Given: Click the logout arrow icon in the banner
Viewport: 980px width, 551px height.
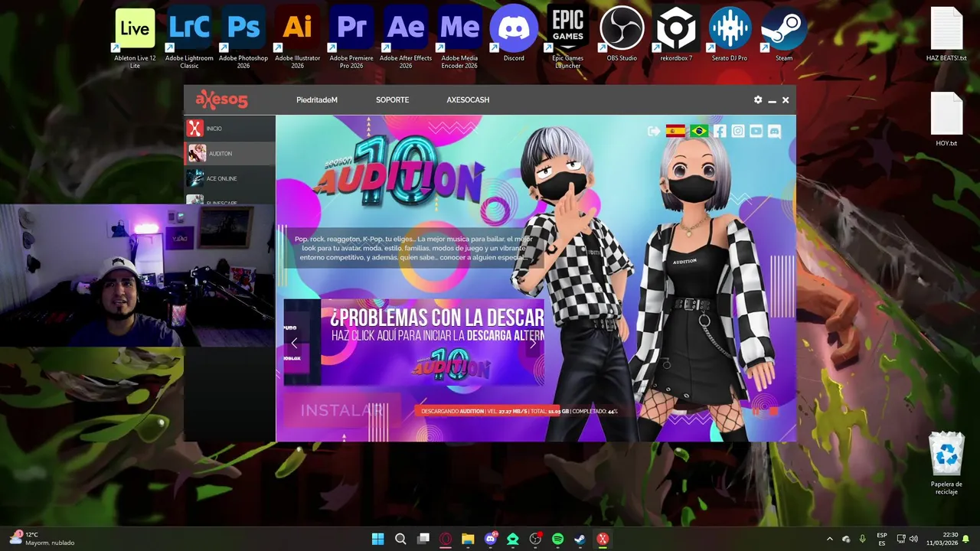Looking at the screenshot, I should [653, 132].
